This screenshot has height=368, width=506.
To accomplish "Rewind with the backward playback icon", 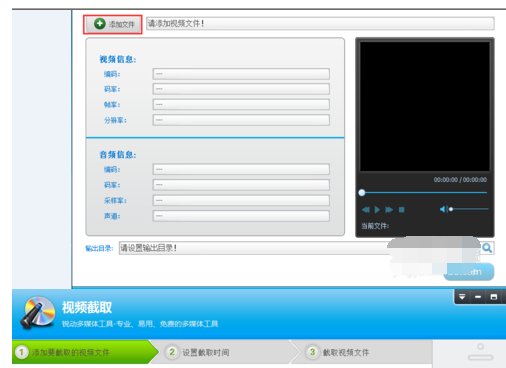I will [366, 210].
